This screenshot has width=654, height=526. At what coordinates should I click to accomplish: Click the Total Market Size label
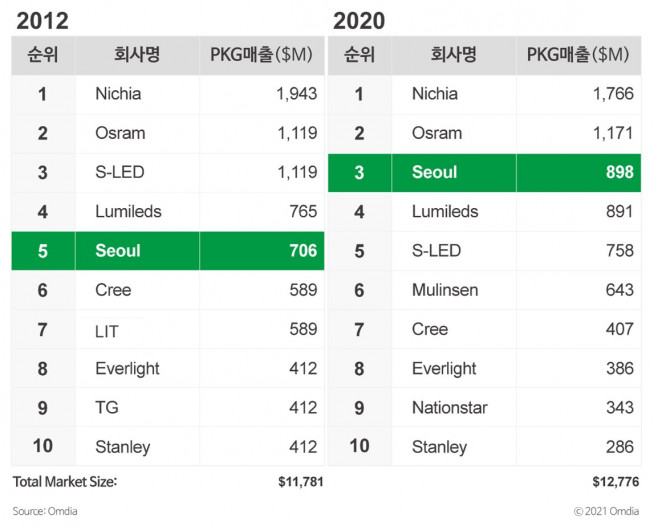(x=65, y=482)
